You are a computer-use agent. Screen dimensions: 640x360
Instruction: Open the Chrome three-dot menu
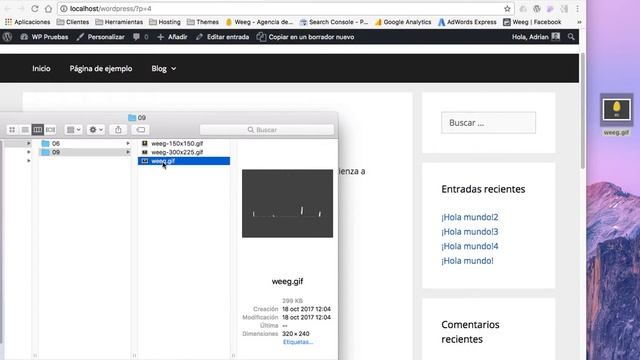click(x=577, y=9)
